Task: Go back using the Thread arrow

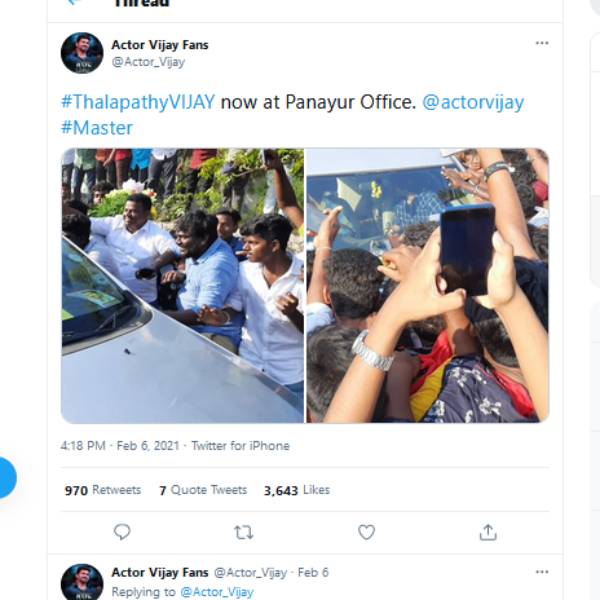Action: pyautogui.click(x=73, y=3)
